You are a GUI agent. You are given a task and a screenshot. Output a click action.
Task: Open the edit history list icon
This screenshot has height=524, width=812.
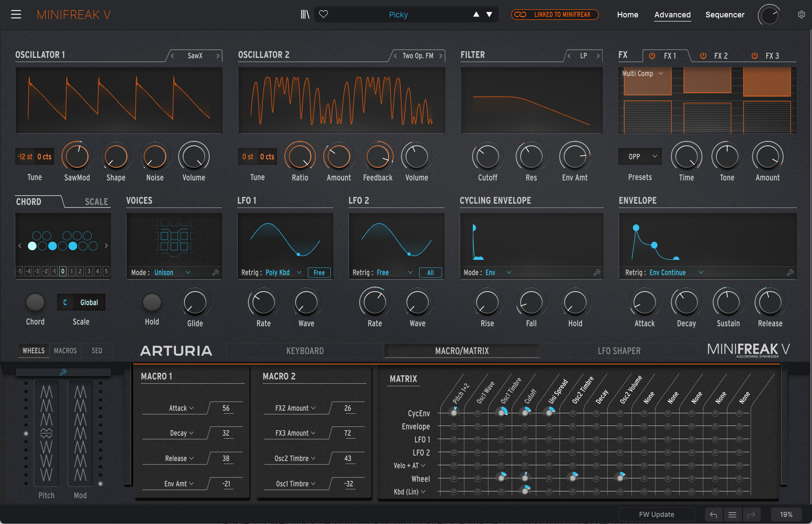coord(732,514)
